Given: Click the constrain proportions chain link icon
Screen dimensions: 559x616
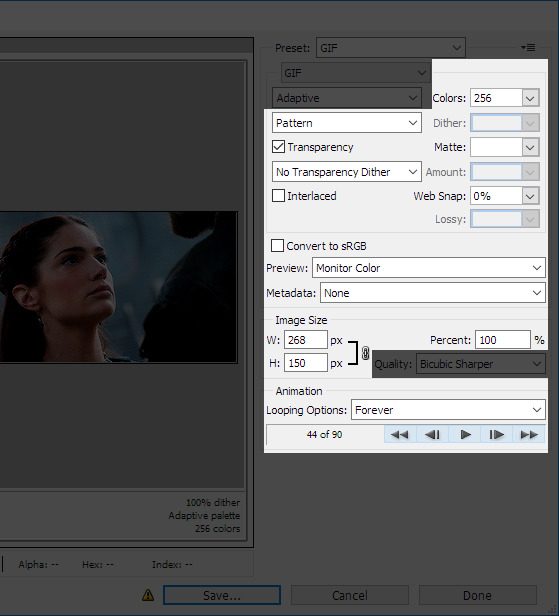Looking at the screenshot, I should tap(365, 353).
